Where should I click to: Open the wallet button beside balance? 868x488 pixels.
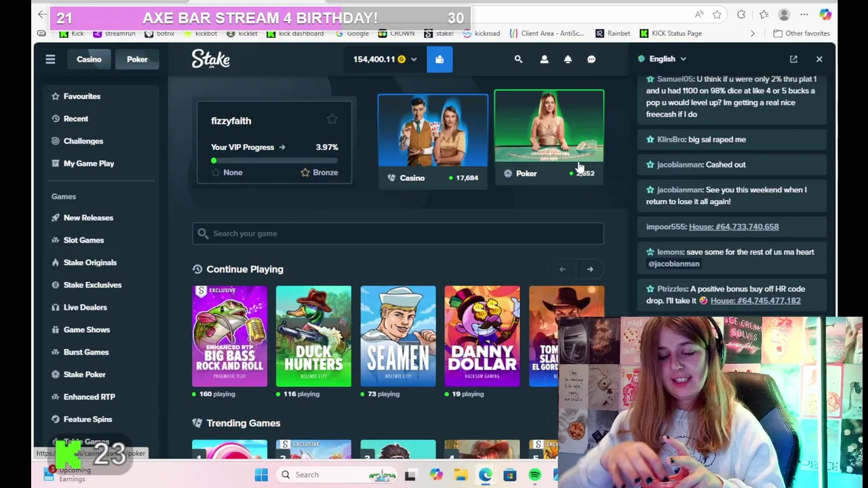tap(439, 60)
